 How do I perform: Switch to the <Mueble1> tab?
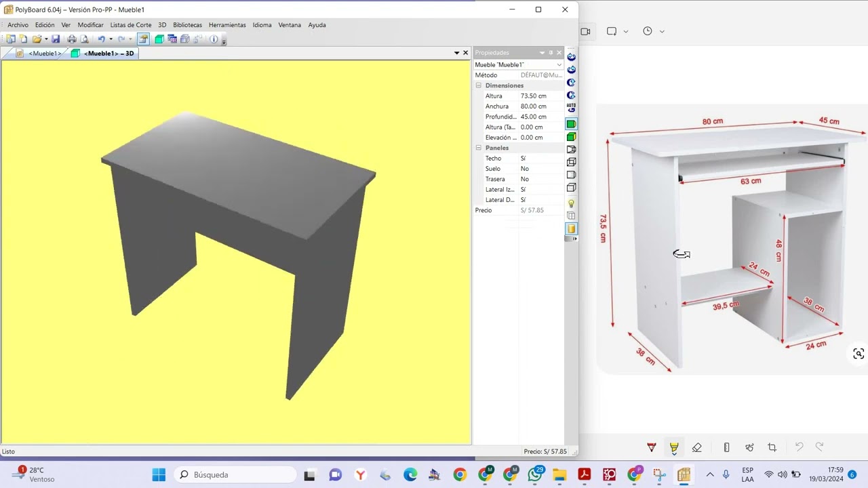(39, 53)
